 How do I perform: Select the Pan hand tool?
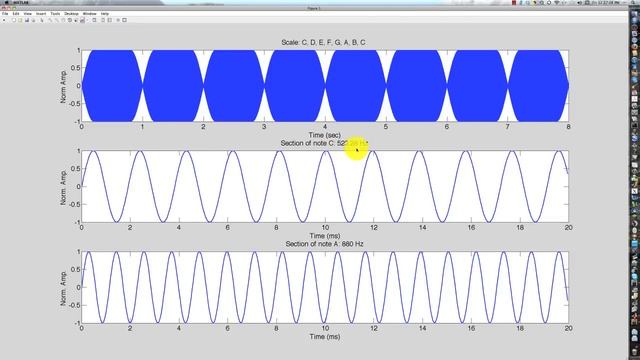(63, 20)
